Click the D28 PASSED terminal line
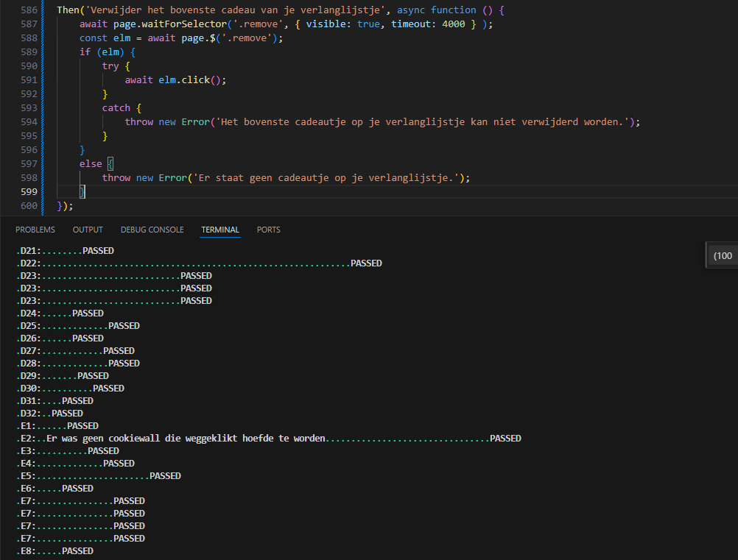The width and height of the screenshot is (738, 560). (x=78, y=364)
